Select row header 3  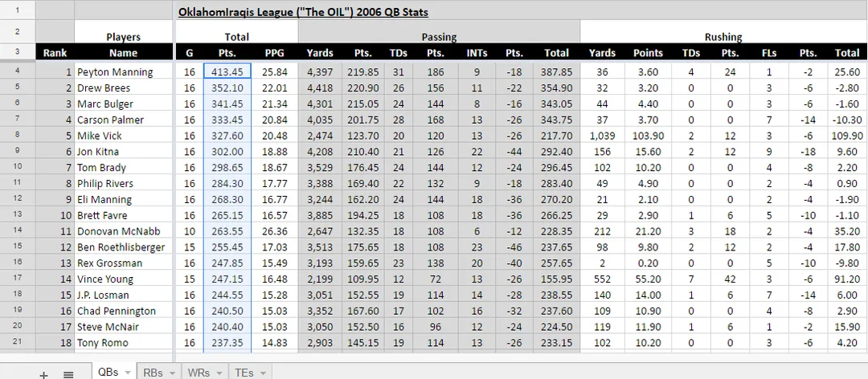[18, 52]
